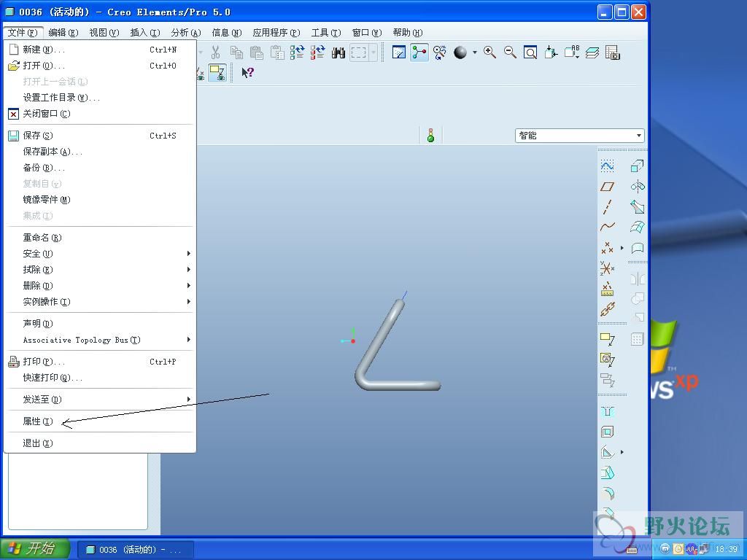
Task: Expand the datum point tool flyout arrow
Action: pos(622,248)
